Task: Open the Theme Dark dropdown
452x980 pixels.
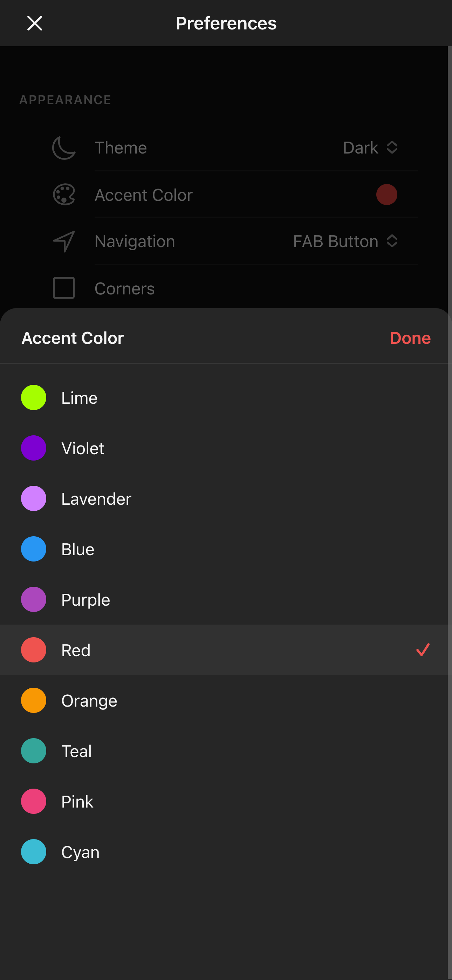Action: [371, 148]
